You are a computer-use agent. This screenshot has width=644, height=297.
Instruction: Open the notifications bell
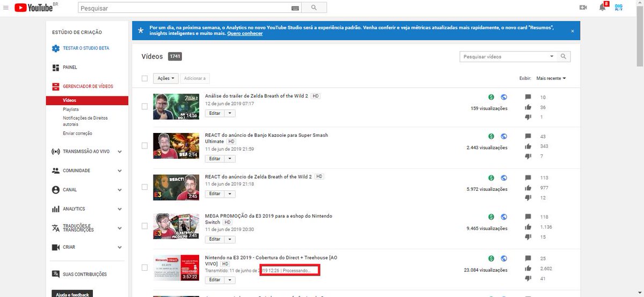click(602, 8)
